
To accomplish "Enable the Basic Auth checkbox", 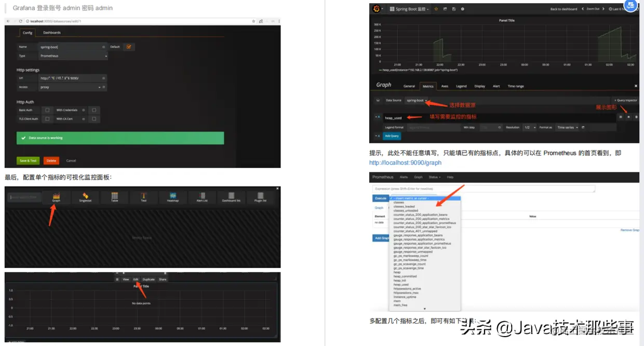I will (x=47, y=110).
